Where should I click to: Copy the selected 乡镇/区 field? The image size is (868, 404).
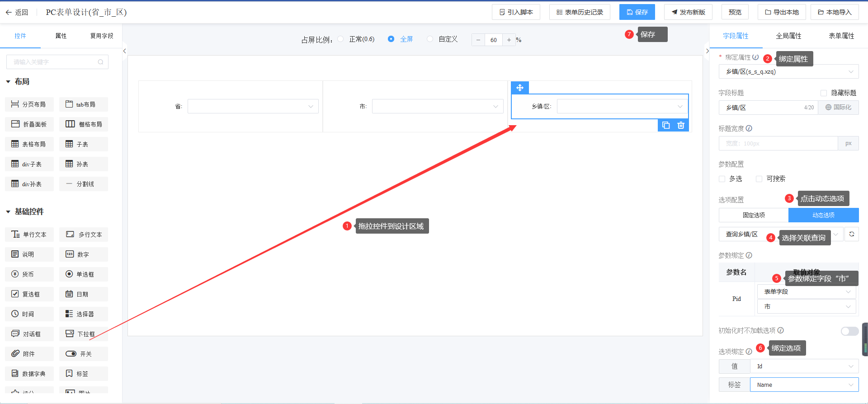[666, 125]
